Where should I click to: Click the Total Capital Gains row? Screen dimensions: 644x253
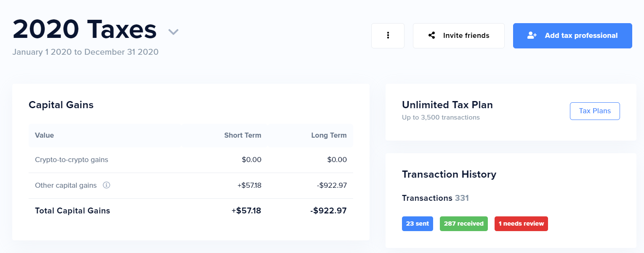(x=191, y=211)
